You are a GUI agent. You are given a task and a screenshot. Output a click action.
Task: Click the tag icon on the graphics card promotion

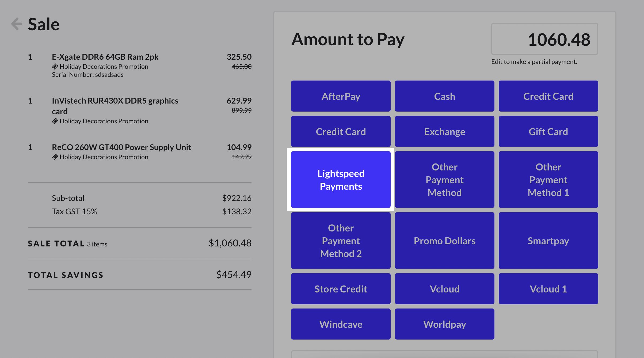point(55,121)
